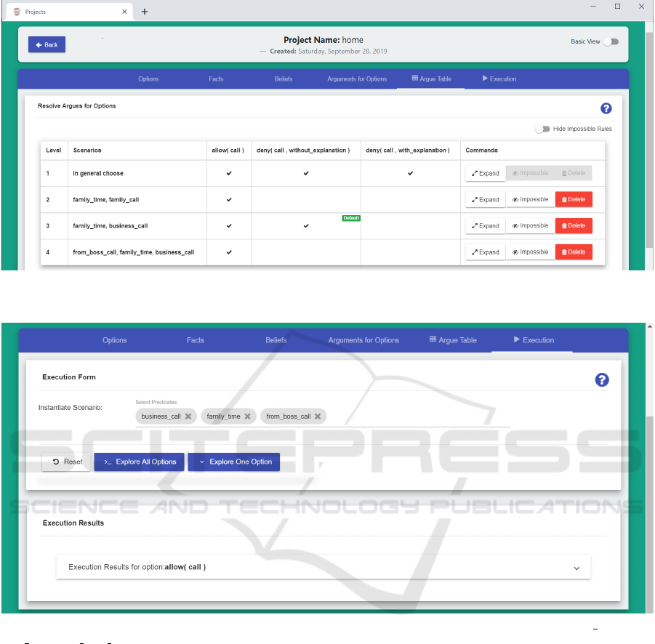Enable Hide Impossible Rules toggle
The width and height of the screenshot is (655, 644).
(542, 129)
